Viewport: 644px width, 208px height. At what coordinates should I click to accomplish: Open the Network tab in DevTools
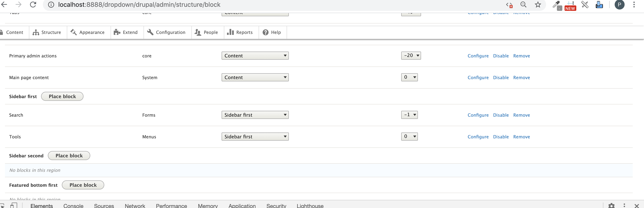(x=135, y=206)
